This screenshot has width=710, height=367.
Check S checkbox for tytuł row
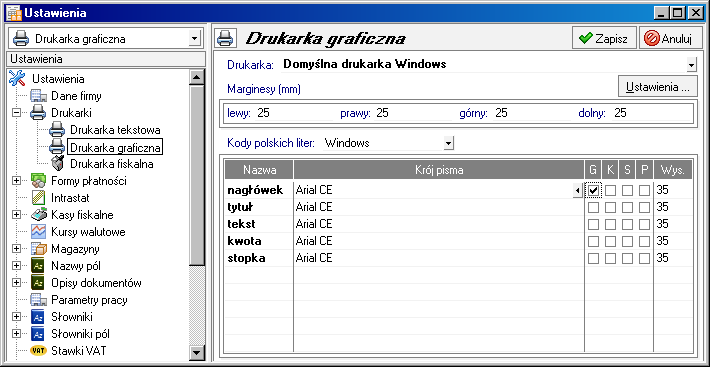click(x=627, y=207)
